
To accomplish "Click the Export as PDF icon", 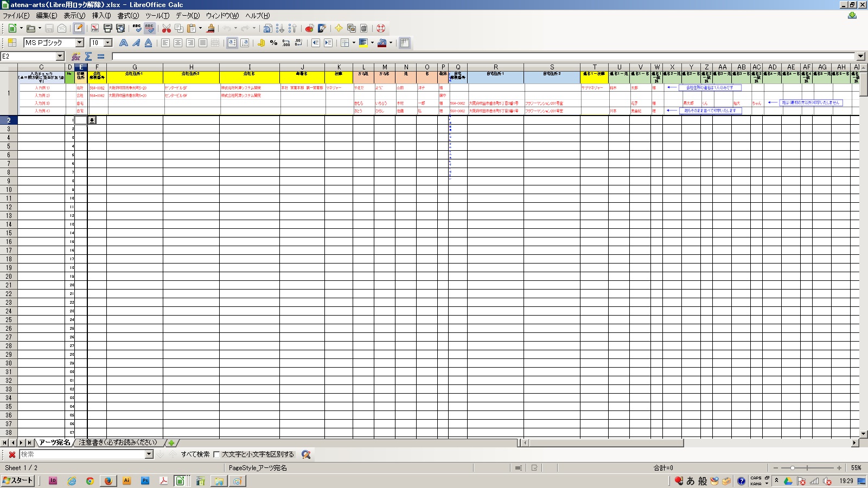I will coord(95,28).
